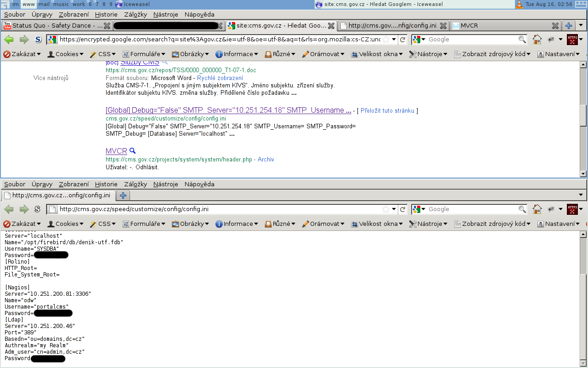Screen dimensions: 588x368
Task: Open Orámovat menu in the lower window's toolbar
Action: point(323,224)
